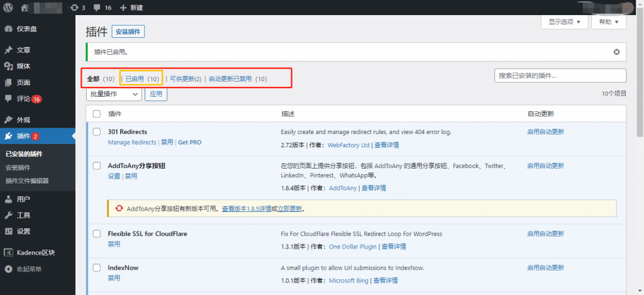The image size is (644, 295).
Task: Click 禁用 under AddToAny分享按钮
Action: 131,176
